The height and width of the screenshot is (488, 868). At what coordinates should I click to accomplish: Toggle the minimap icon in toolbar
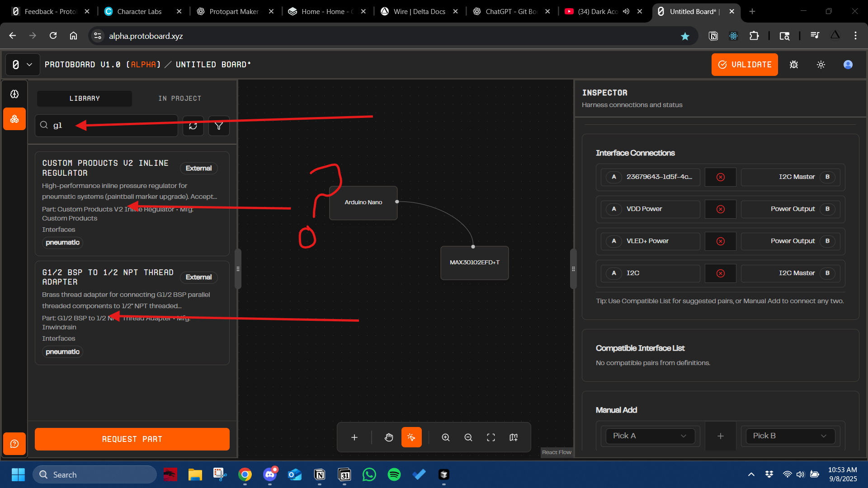[x=514, y=437]
